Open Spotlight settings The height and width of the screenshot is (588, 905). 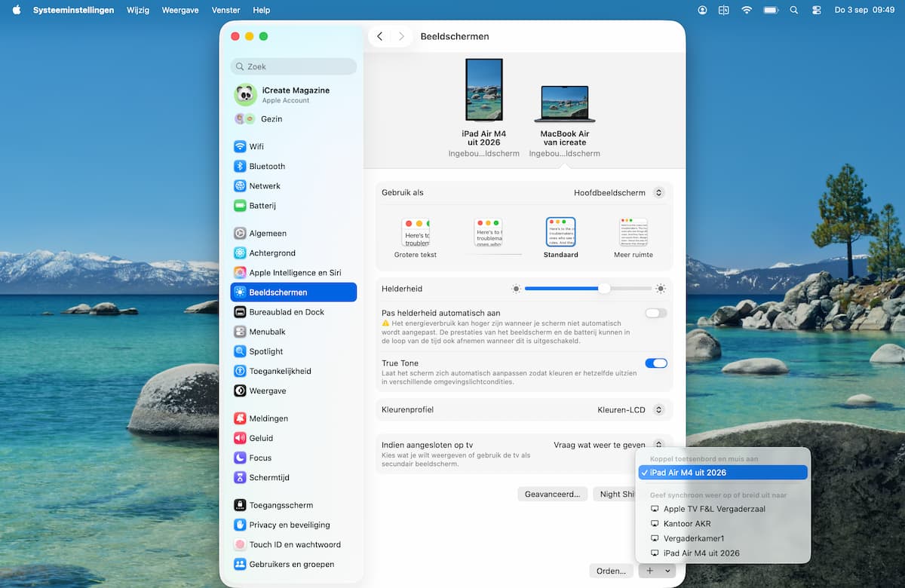tap(293, 351)
